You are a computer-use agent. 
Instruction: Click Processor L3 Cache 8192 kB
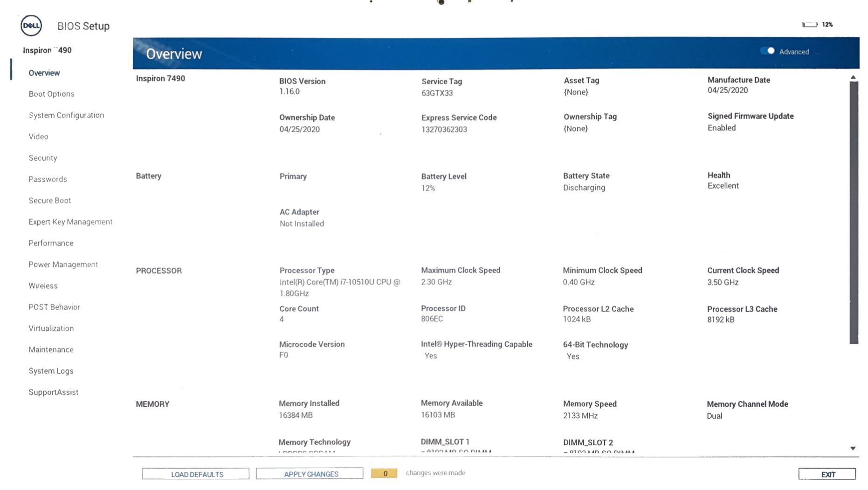tap(721, 320)
